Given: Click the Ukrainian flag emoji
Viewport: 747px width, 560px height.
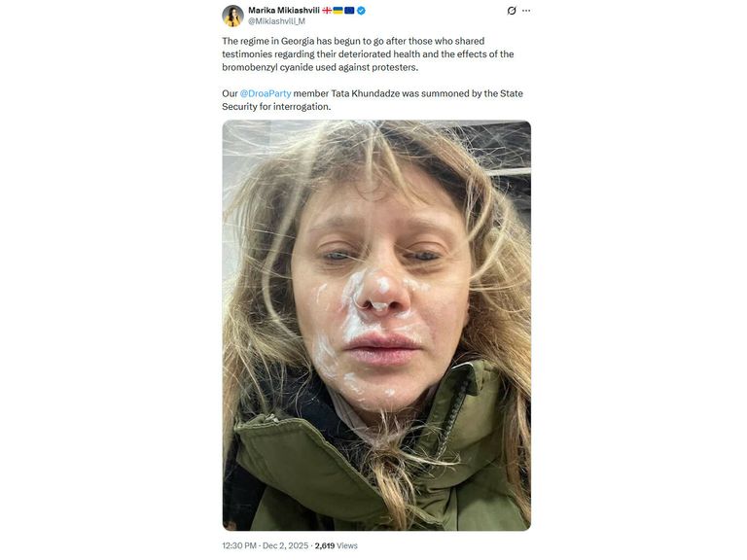Looking at the screenshot, I should coord(338,11).
